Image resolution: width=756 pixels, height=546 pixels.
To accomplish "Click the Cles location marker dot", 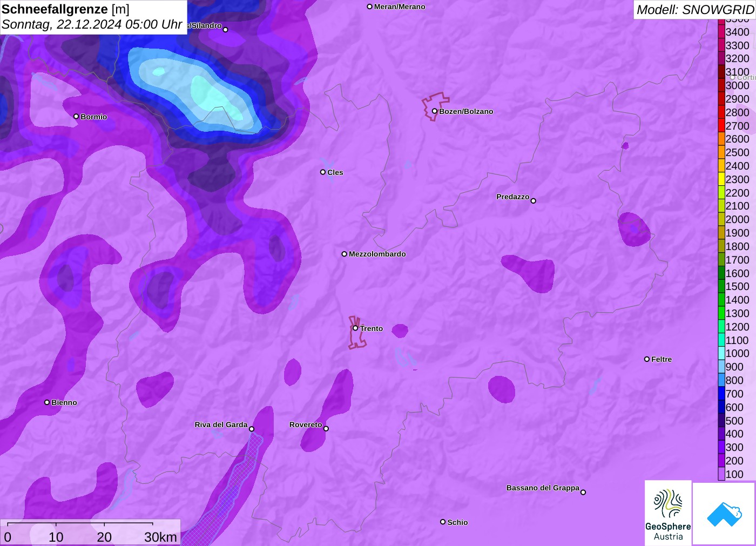I will [x=323, y=172].
